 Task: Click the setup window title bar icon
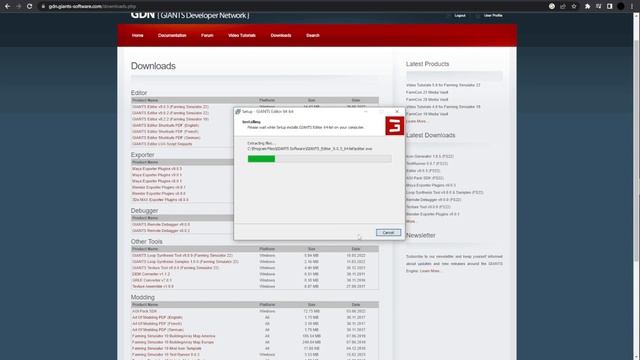click(238, 111)
